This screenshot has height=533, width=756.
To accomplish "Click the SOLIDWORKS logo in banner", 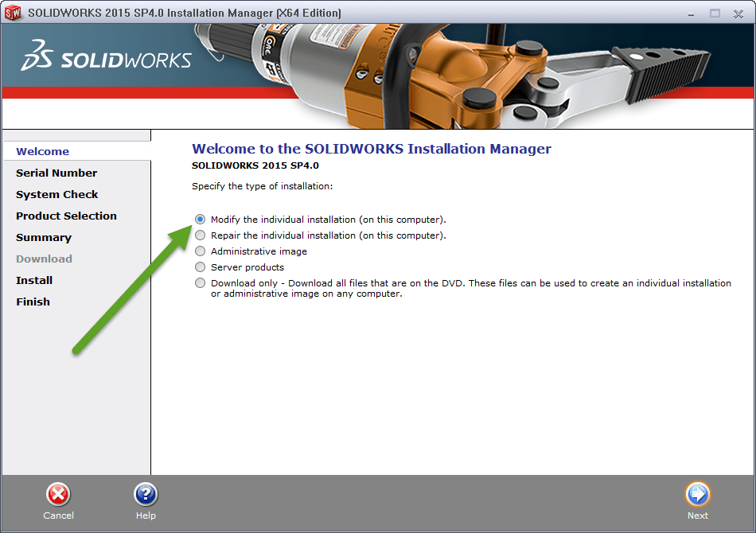I will point(106,56).
